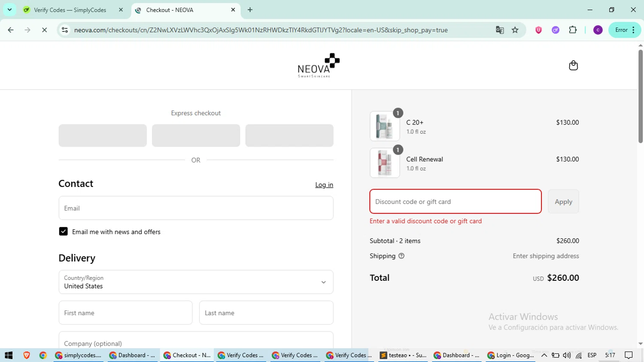644x362 pixels.
Task: Open the volume control in the tray
Action: [567, 355]
